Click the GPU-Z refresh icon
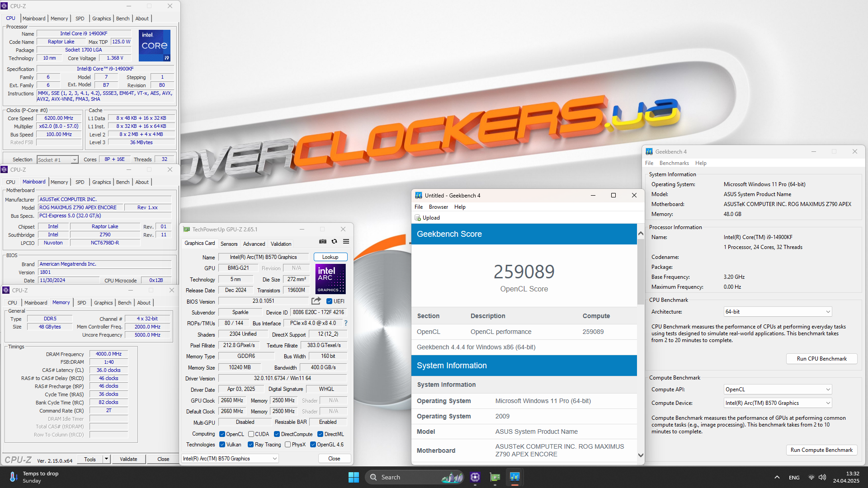The image size is (868, 488). 335,241
